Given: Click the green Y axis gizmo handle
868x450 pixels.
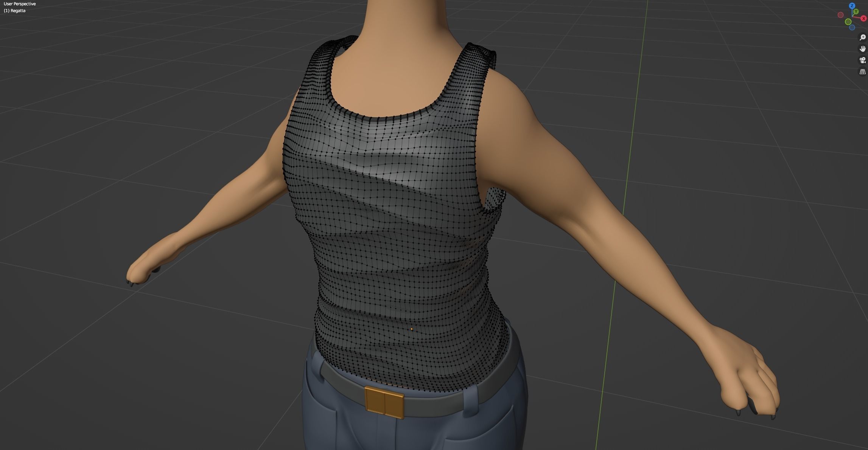Looking at the screenshot, I should coord(856,11).
